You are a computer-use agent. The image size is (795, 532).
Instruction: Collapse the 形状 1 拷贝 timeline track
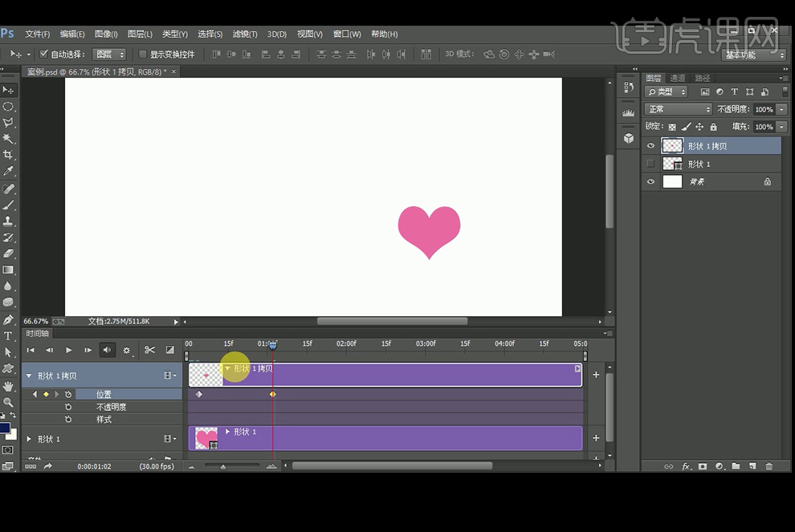(30, 376)
